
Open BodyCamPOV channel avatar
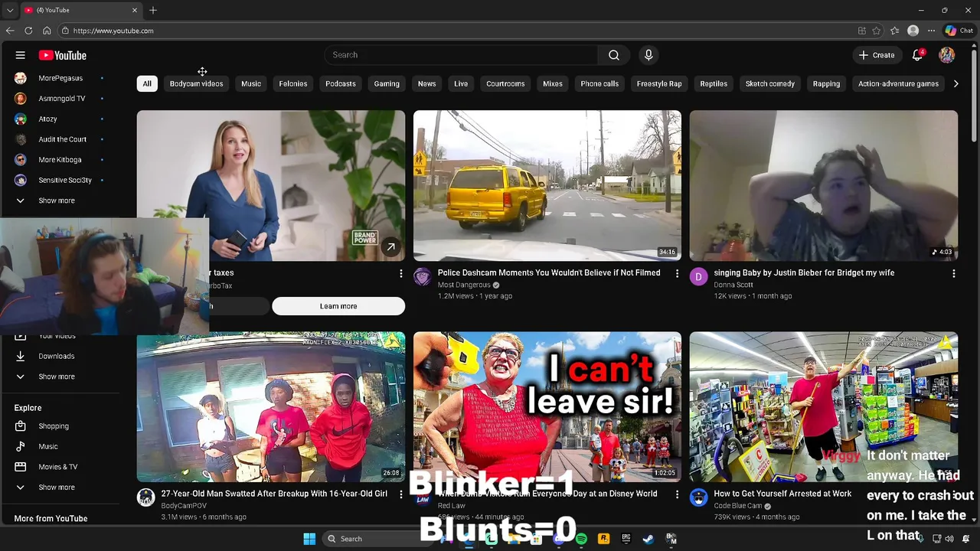click(145, 497)
